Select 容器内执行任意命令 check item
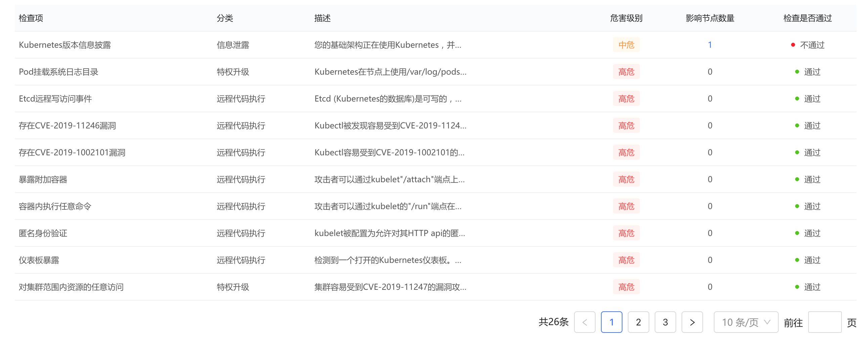Viewport: 868px width, 351px height. click(55, 206)
